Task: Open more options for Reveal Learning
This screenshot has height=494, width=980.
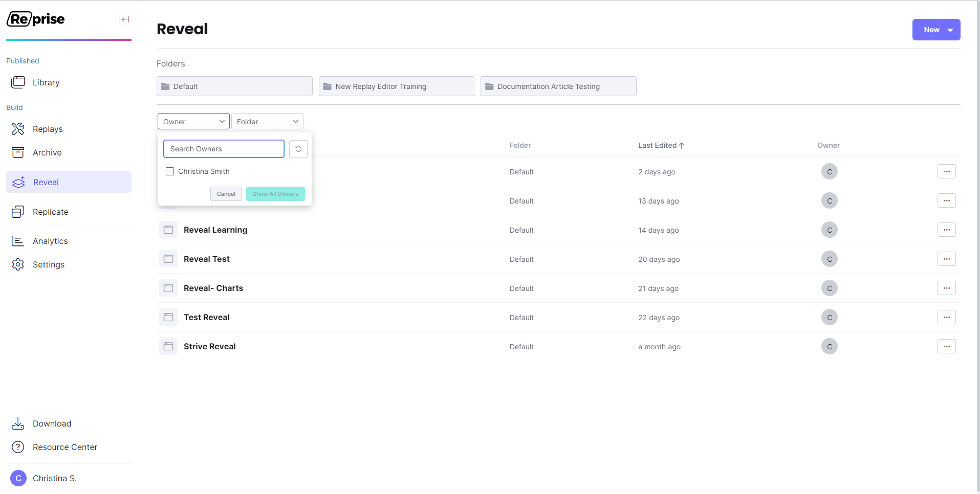Action: pos(947,230)
